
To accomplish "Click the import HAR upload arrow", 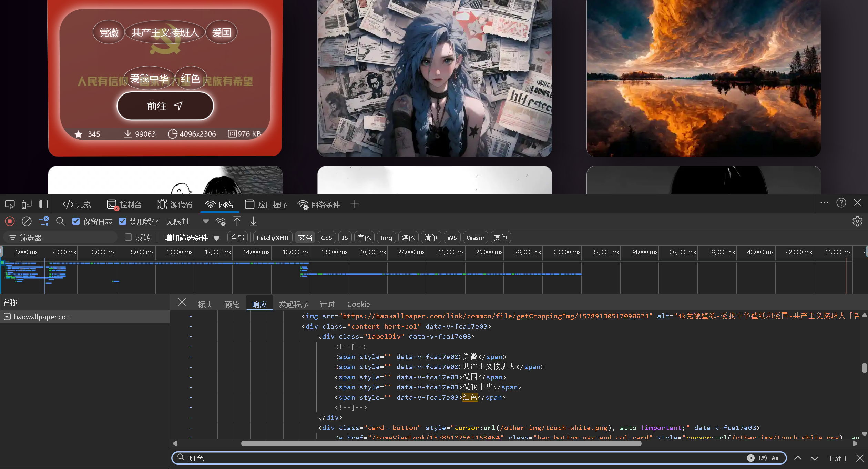I will pyautogui.click(x=237, y=221).
